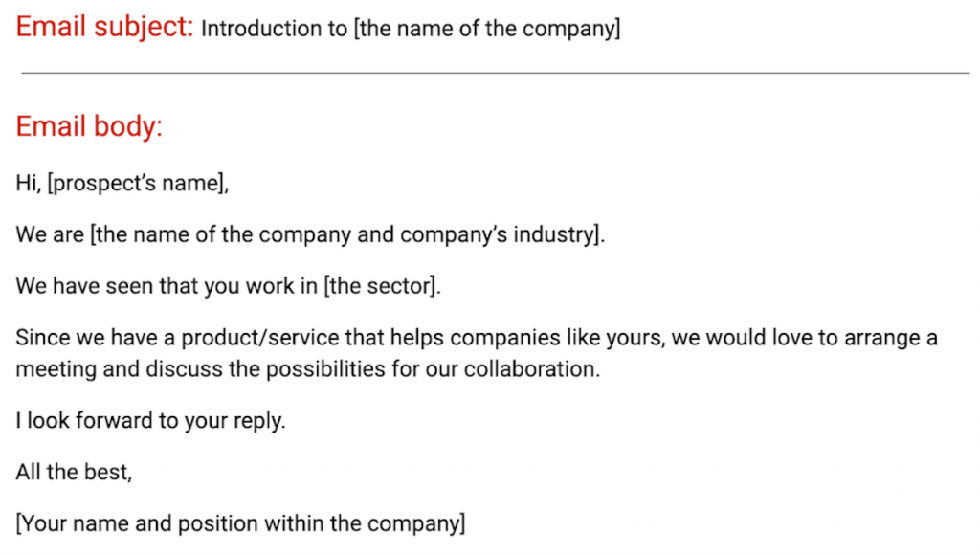980x555 pixels.
Task: Click the words "We are" starting the intro sentence
Action: tap(50, 235)
